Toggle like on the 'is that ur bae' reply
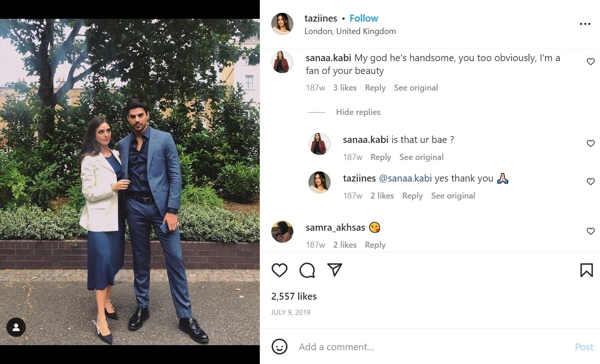Viewport: 600px width, 364px height. click(590, 143)
